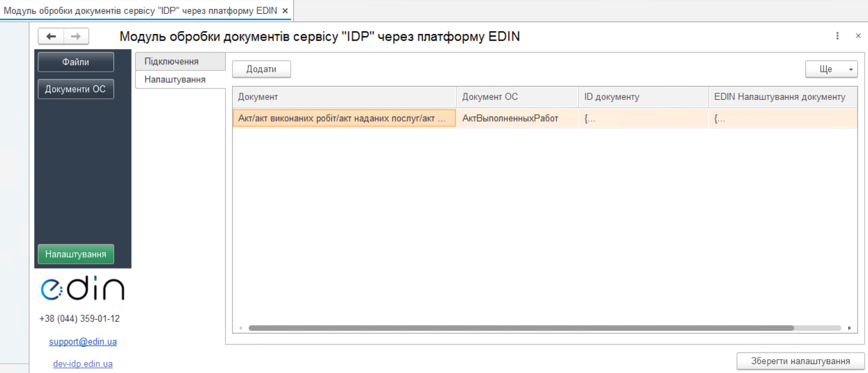Click the Додати button
This screenshot has width=868, height=373.
(x=261, y=69)
